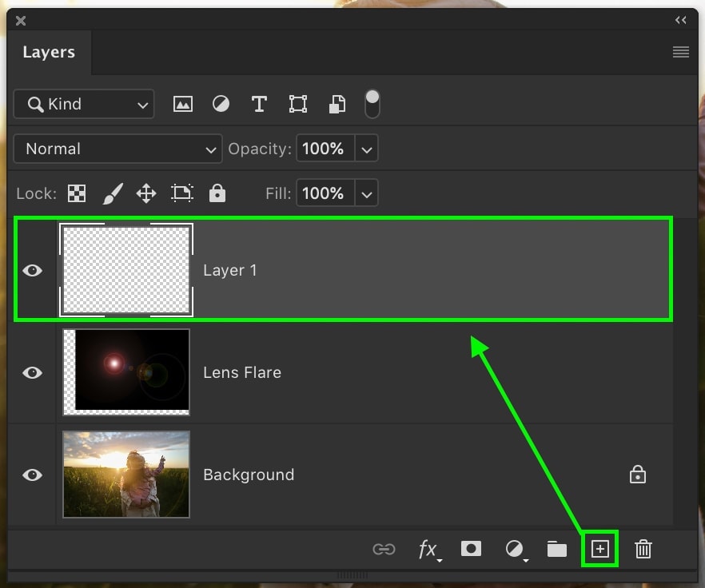
Task: Collapse the panel with double arrows
Action: (x=681, y=20)
